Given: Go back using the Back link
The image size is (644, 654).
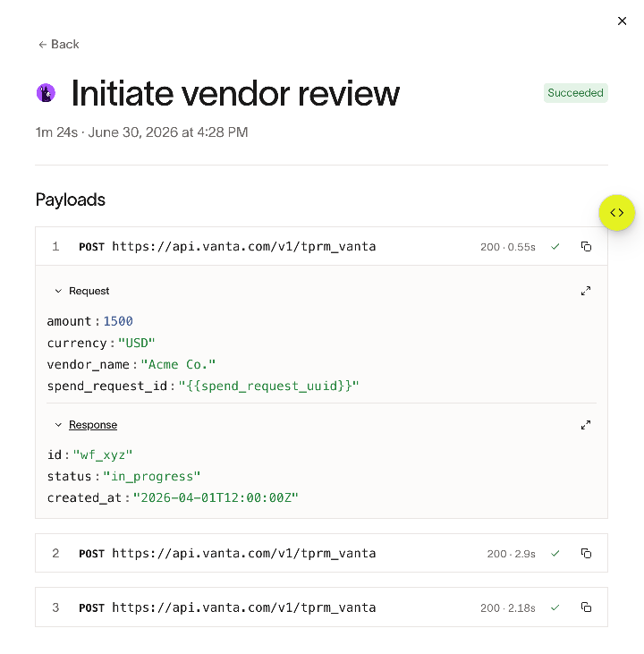Looking at the screenshot, I should click(59, 44).
